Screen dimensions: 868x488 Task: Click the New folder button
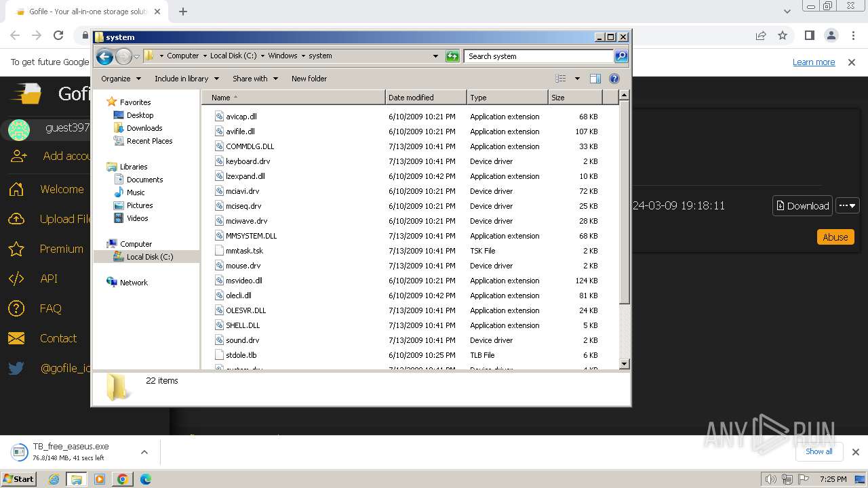pos(309,79)
